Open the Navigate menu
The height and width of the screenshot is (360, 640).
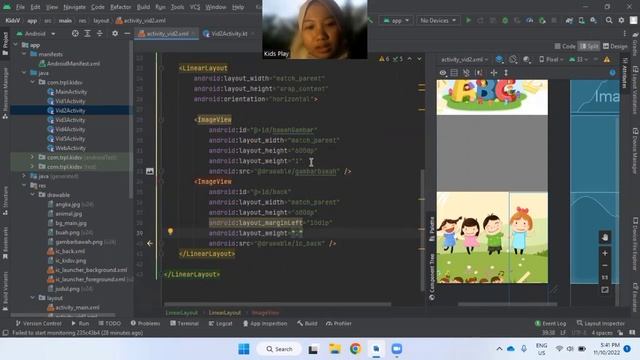pyautogui.click(x=74, y=7)
